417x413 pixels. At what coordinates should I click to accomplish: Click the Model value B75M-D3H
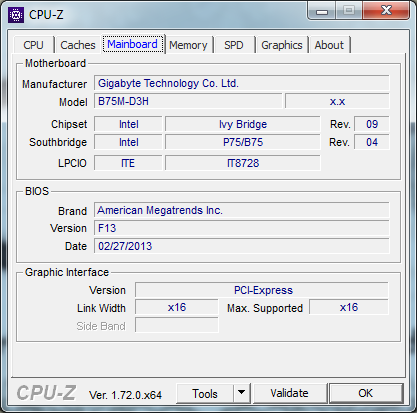[x=188, y=101]
